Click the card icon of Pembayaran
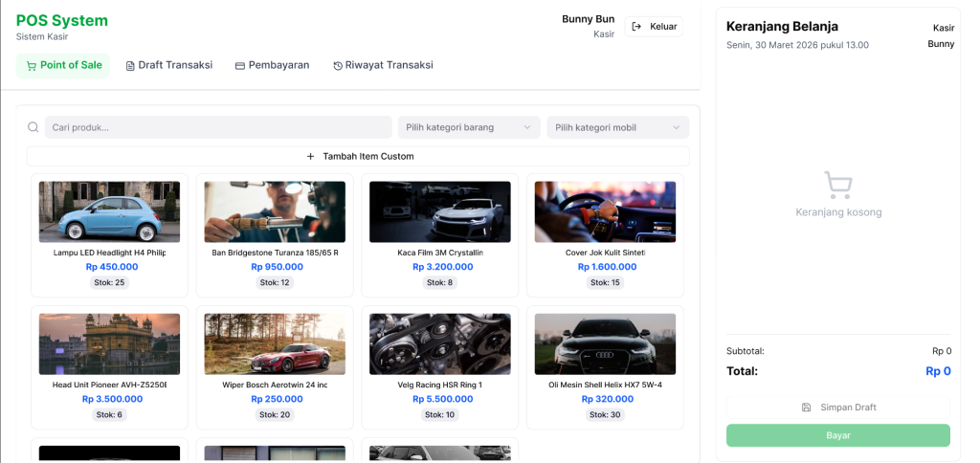This screenshot has width=980, height=463. tap(240, 66)
